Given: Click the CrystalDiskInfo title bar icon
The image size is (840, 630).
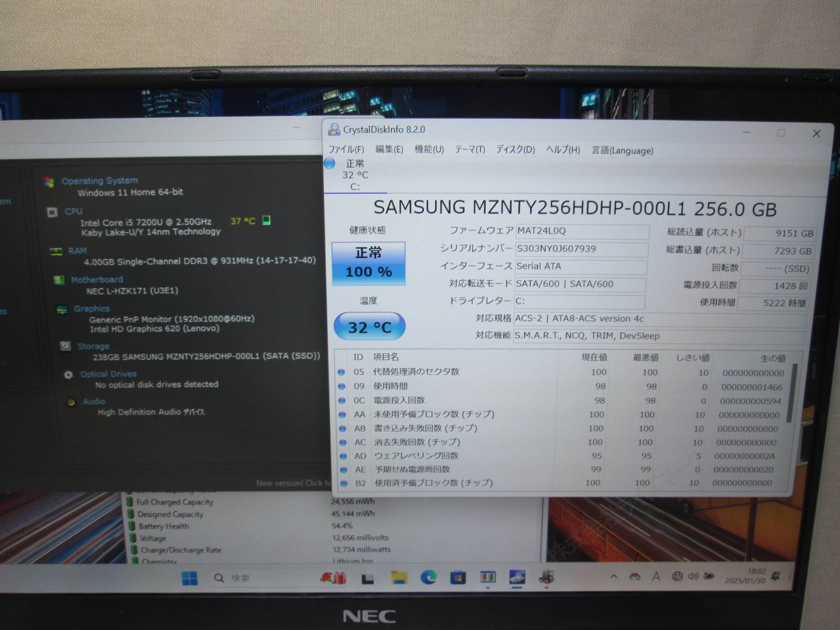Looking at the screenshot, I should tap(333, 129).
